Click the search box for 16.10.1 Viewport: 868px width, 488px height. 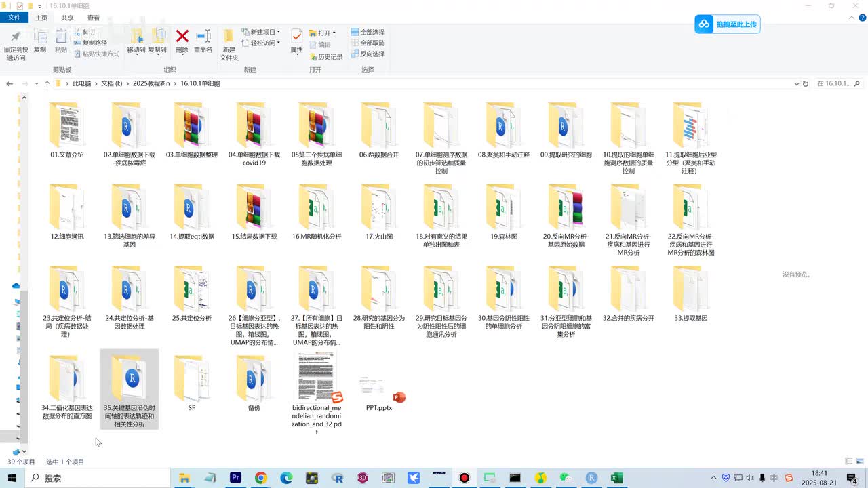(838, 84)
